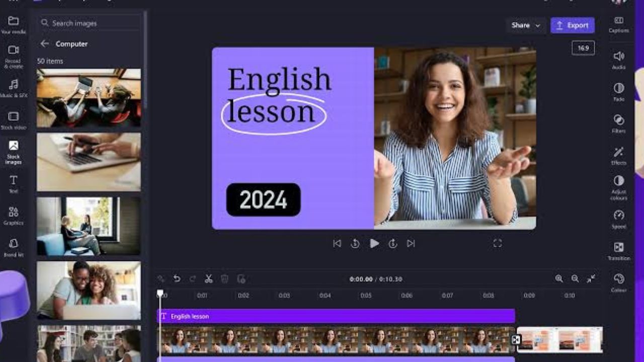644x362 pixels.
Task: Open the Captions panel
Action: click(618, 24)
